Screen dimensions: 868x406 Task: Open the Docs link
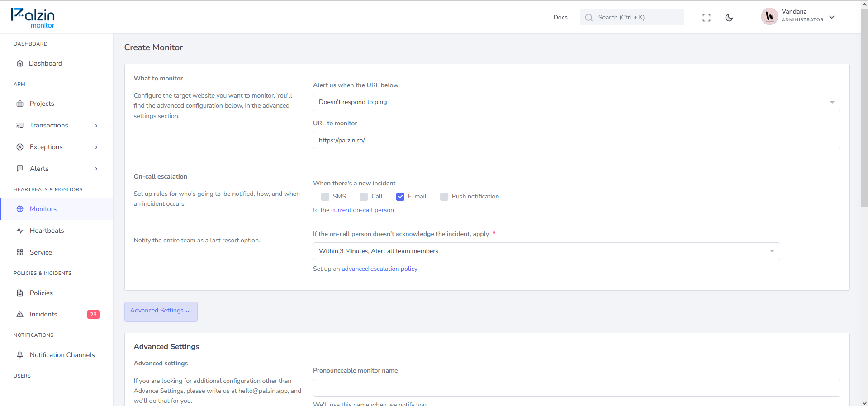560,18
